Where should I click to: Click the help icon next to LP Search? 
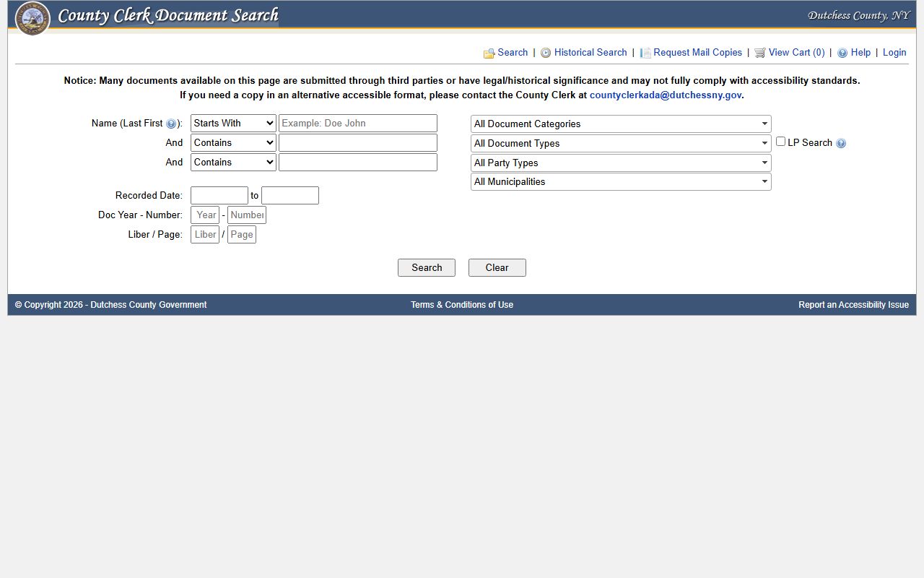[x=841, y=143]
